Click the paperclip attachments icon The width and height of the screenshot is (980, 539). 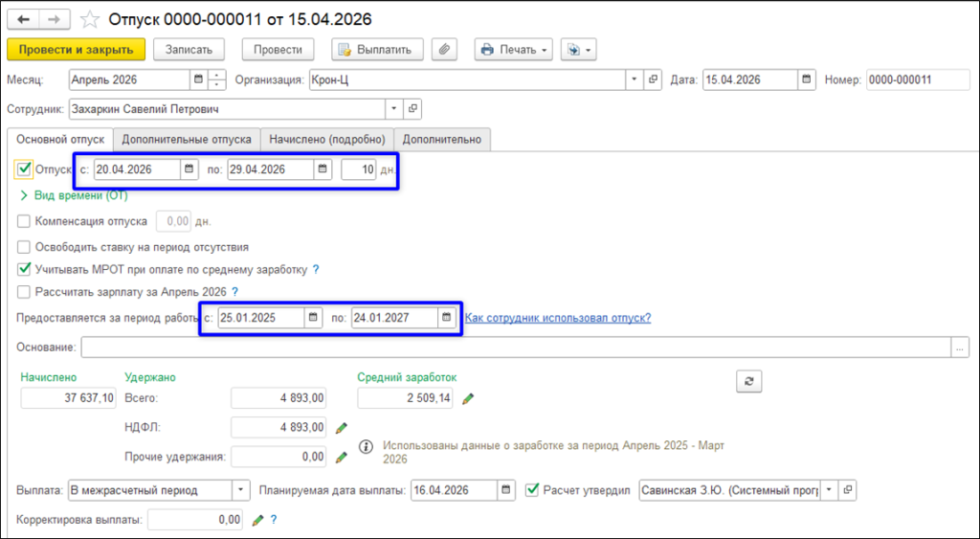coord(444,50)
